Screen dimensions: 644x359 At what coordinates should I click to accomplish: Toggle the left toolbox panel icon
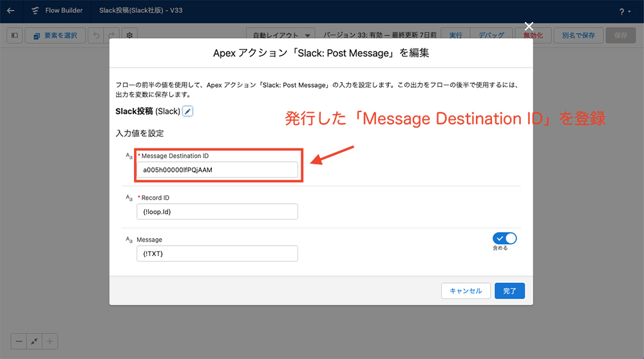pos(15,35)
